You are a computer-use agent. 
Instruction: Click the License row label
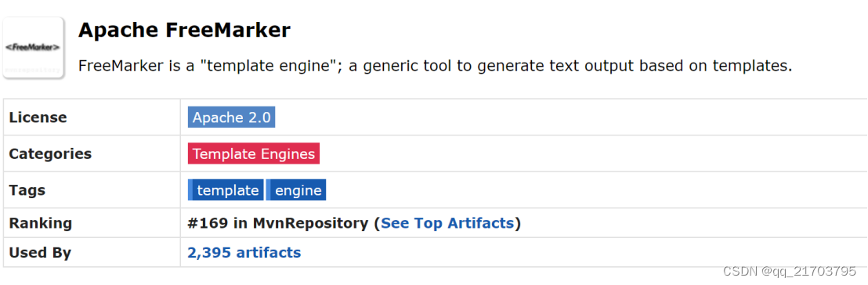click(x=38, y=117)
